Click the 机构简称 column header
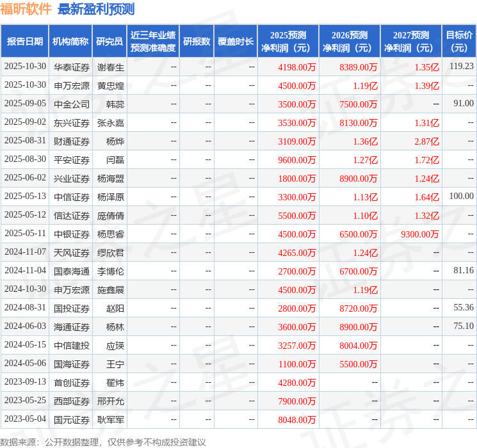 (x=70, y=42)
